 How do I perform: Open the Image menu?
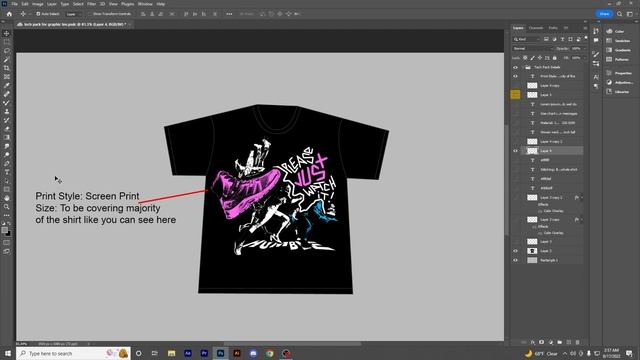(38, 4)
